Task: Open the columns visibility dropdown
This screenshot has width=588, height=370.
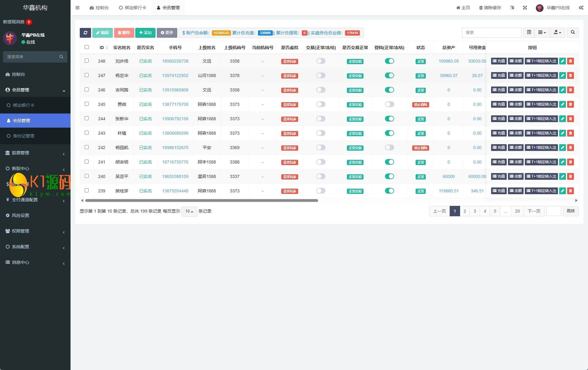Action: click(542, 33)
